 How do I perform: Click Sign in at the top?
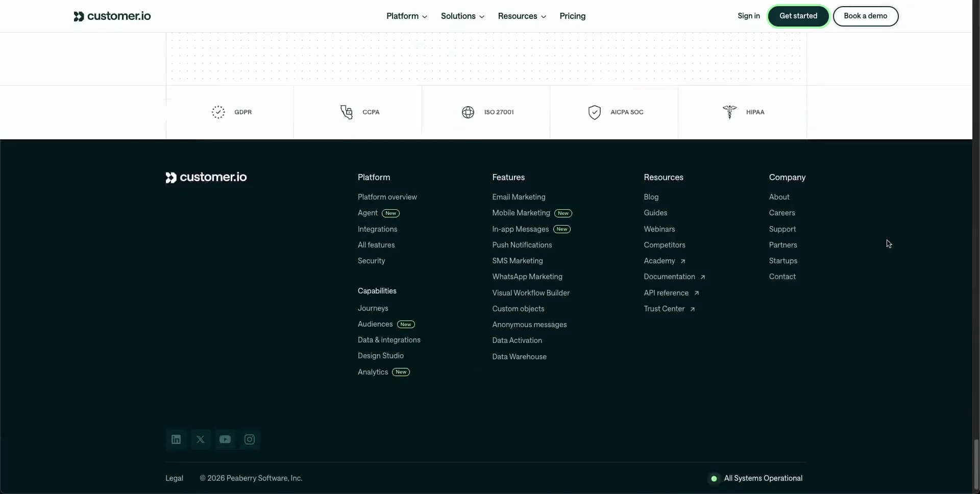point(749,16)
